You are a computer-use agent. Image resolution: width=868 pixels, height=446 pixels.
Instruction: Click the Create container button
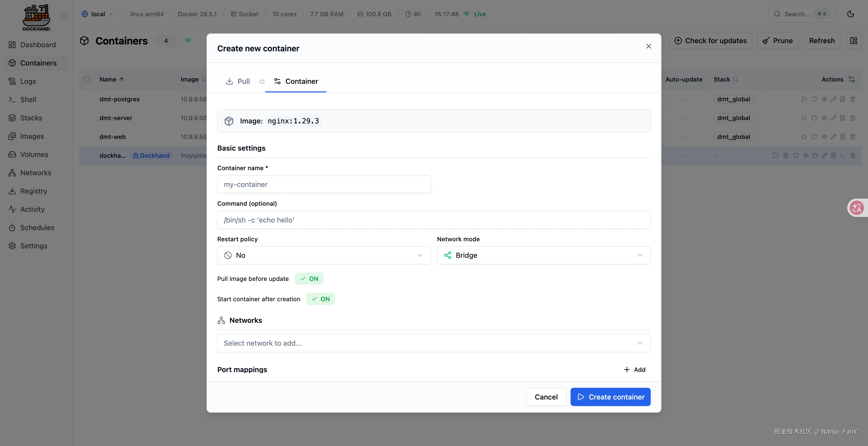point(610,397)
